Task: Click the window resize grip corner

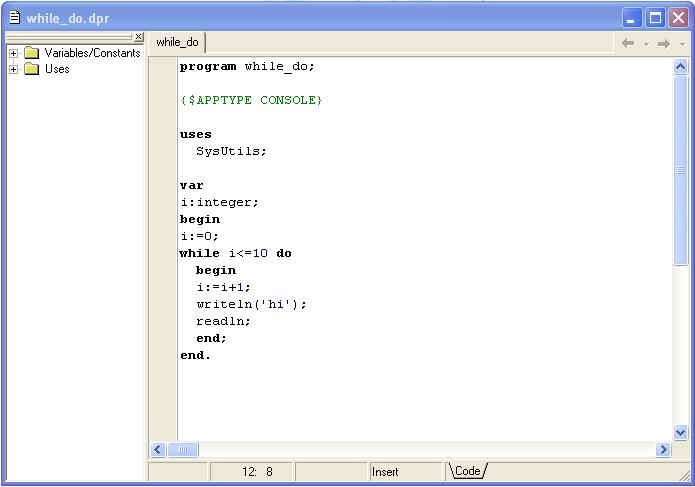Action: click(x=685, y=475)
